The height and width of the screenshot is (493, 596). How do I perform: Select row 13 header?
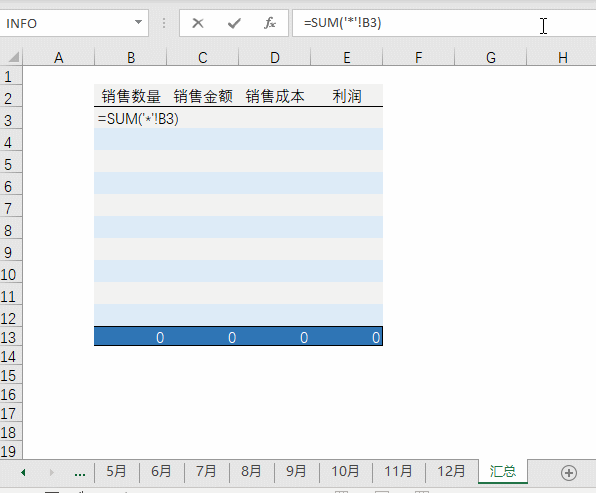pos(11,337)
